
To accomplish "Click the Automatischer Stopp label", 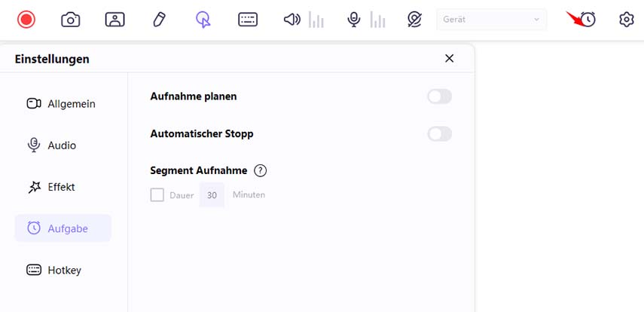I will [202, 134].
